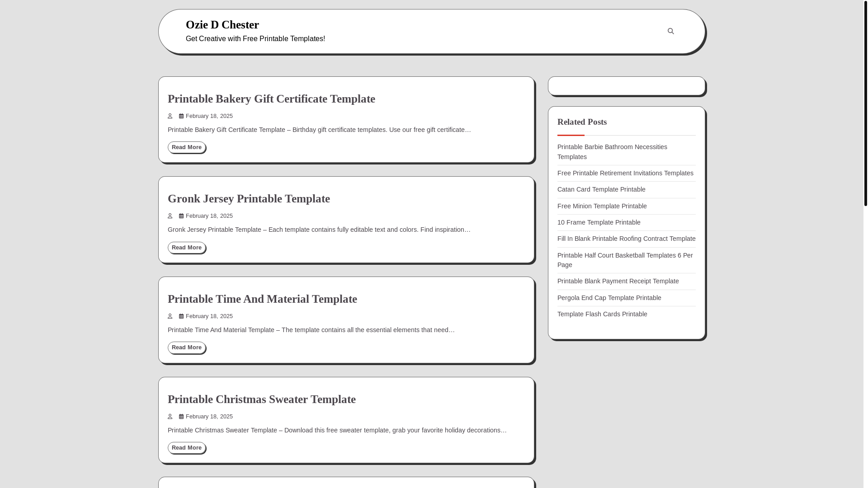The image size is (868, 488).
Task: Click February 18, 2025 date on Bakery post
Action: point(209,116)
